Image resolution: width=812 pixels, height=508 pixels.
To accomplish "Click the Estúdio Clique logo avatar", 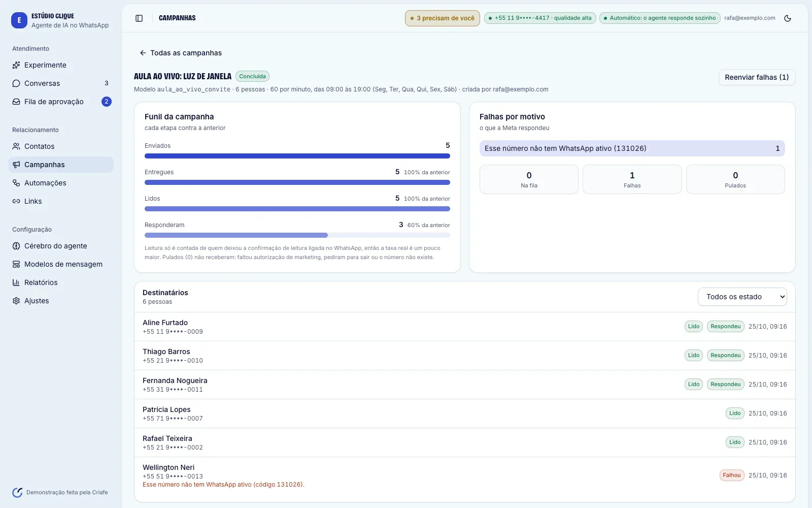I will point(19,20).
